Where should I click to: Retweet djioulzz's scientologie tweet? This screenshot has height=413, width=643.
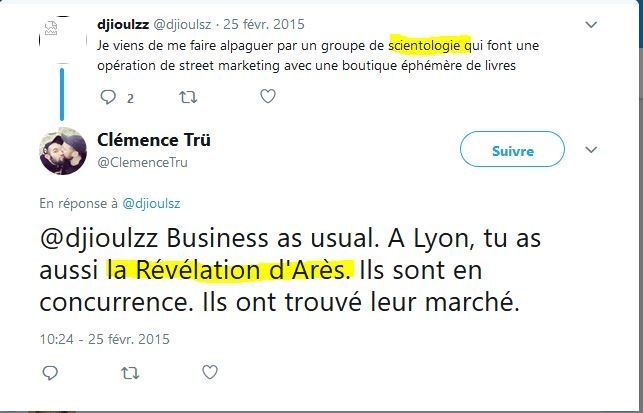pos(188,97)
